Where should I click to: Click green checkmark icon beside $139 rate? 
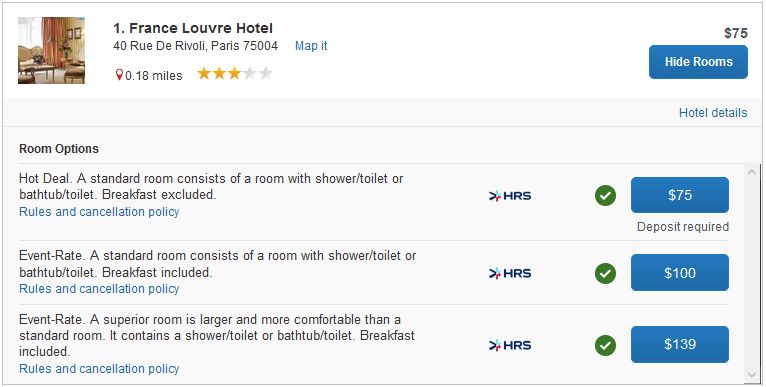[x=605, y=345]
